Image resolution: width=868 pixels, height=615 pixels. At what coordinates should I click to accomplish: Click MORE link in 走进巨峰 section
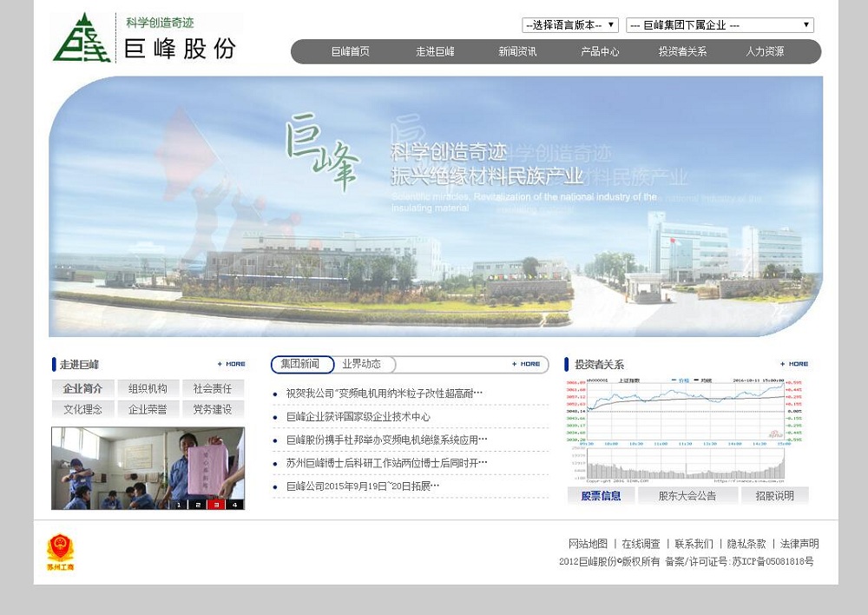tap(232, 364)
